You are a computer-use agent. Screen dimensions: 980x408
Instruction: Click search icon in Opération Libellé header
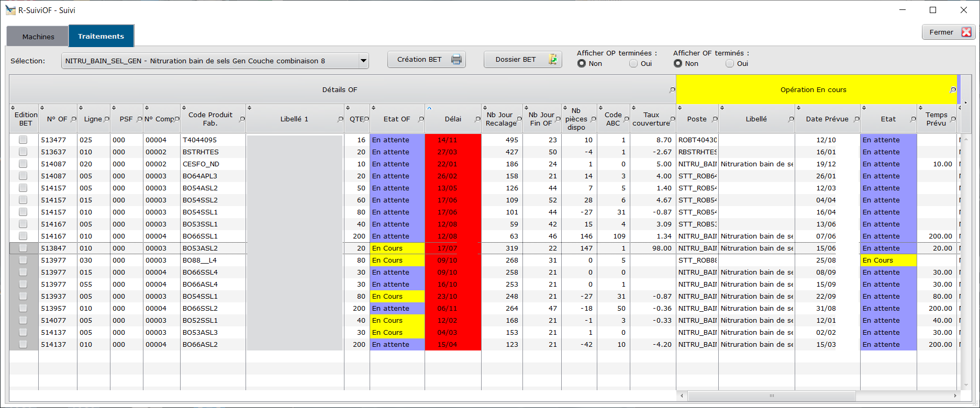(x=791, y=120)
